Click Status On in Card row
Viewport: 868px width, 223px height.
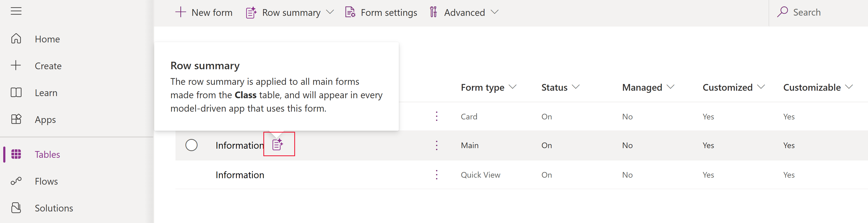point(547,117)
